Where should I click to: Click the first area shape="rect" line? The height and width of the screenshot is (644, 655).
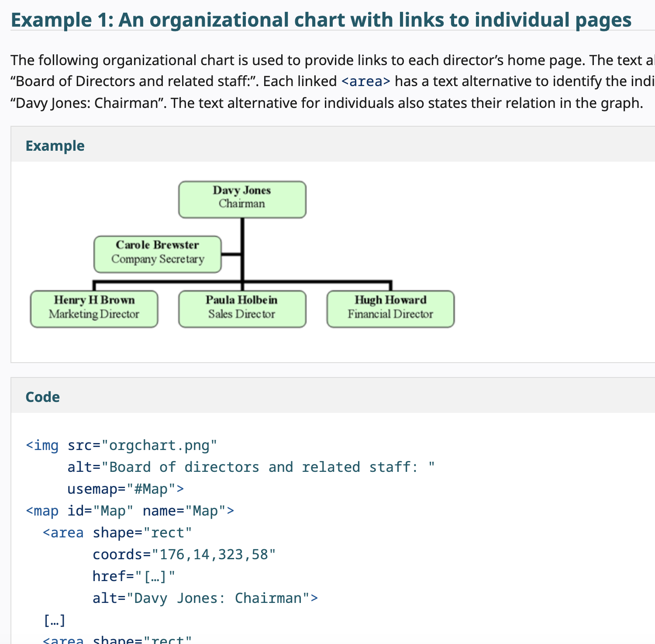pyautogui.click(x=117, y=533)
